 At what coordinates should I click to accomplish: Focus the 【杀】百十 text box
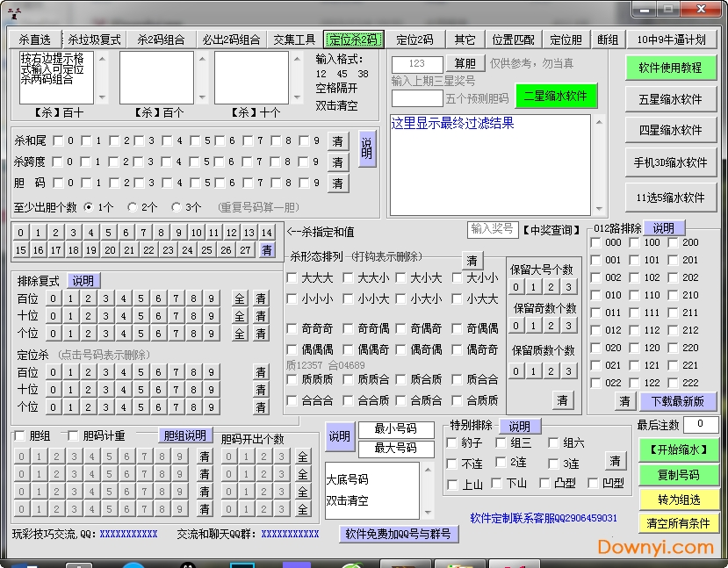point(56,77)
